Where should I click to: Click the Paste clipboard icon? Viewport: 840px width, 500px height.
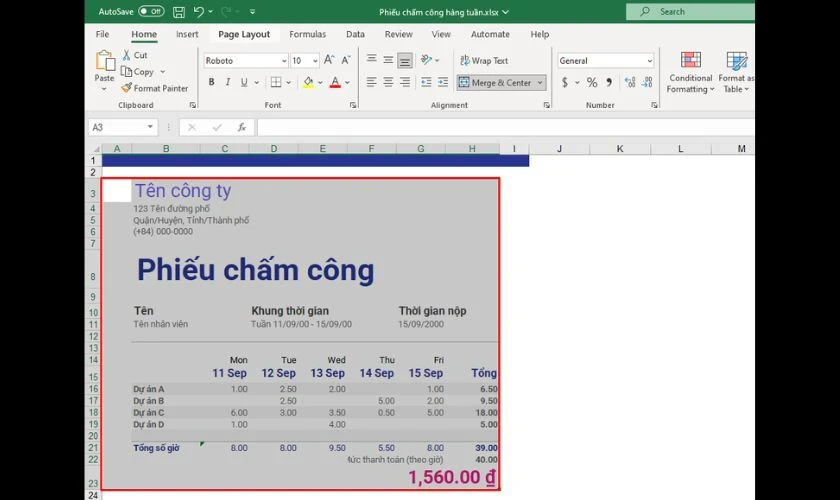coord(104,61)
